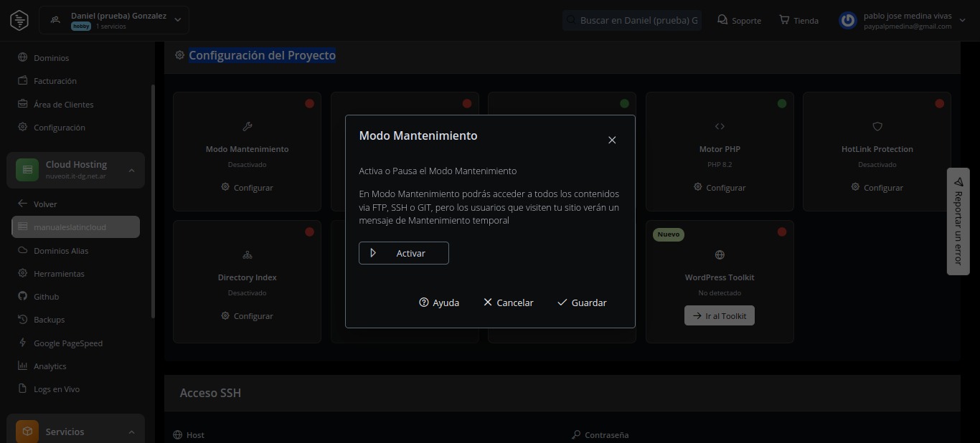Click the Activar maintenance mode button
Image resolution: width=980 pixels, height=443 pixels.
pos(403,253)
